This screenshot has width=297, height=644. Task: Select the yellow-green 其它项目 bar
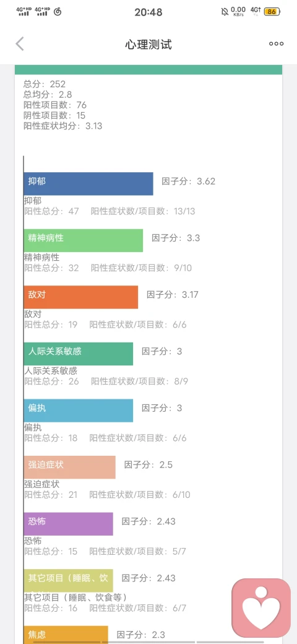click(x=68, y=580)
